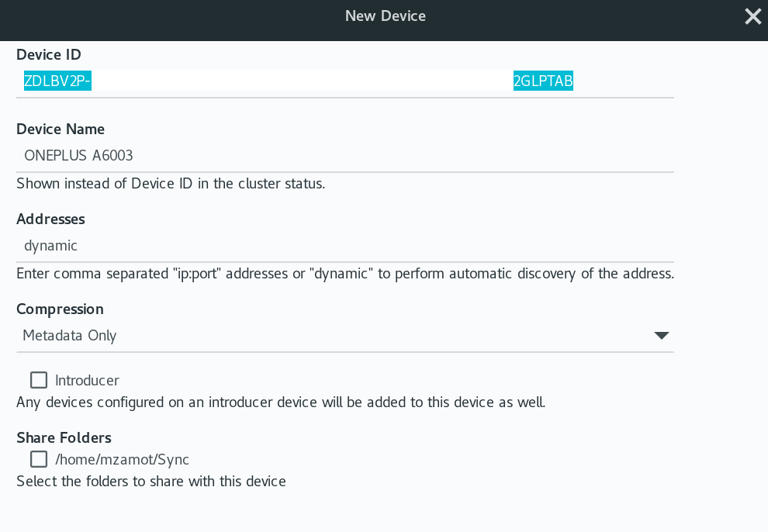The image size is (768, 532).
Task: Click the Share Folders heading
Action: (64, 438)
